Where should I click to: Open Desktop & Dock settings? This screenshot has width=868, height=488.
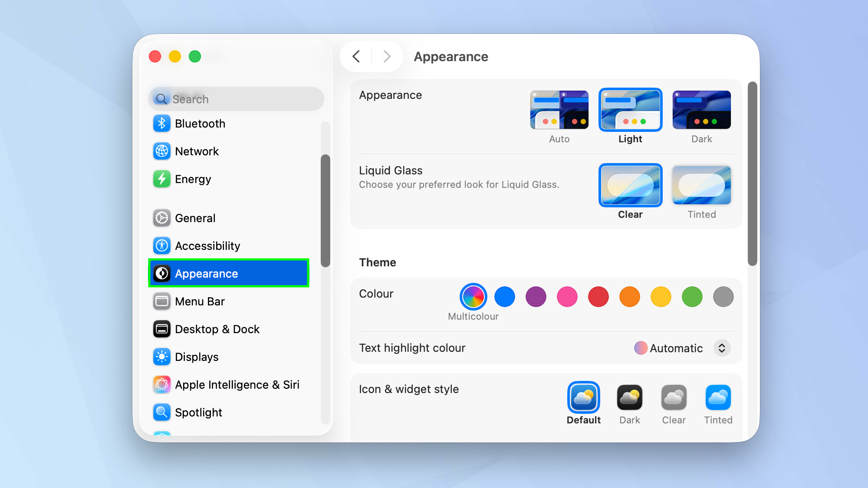[217, 329]
